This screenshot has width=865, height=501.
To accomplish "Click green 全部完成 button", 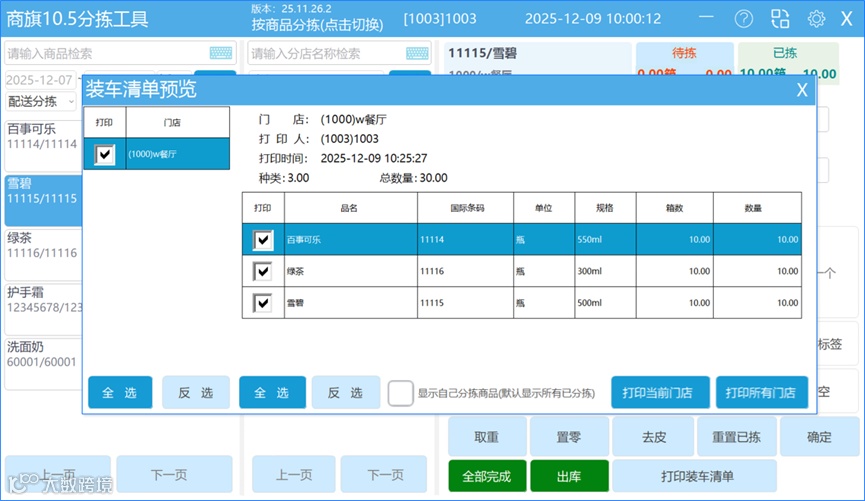I will (x=487, y=476).
